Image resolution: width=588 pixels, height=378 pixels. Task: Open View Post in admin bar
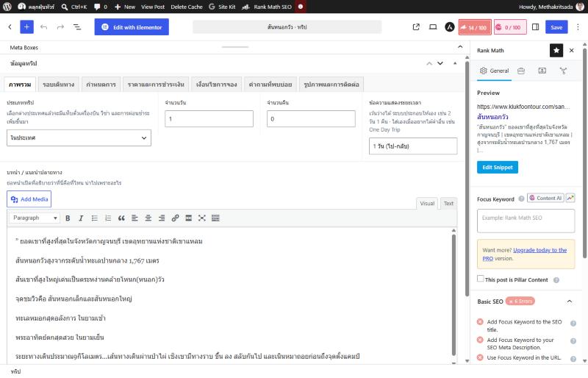tap(153, 7)
